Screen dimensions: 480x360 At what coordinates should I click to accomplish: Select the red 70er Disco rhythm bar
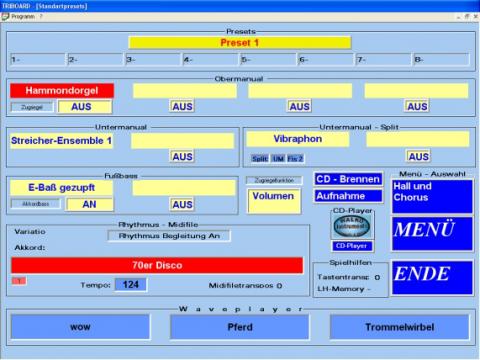pos(157,265)
